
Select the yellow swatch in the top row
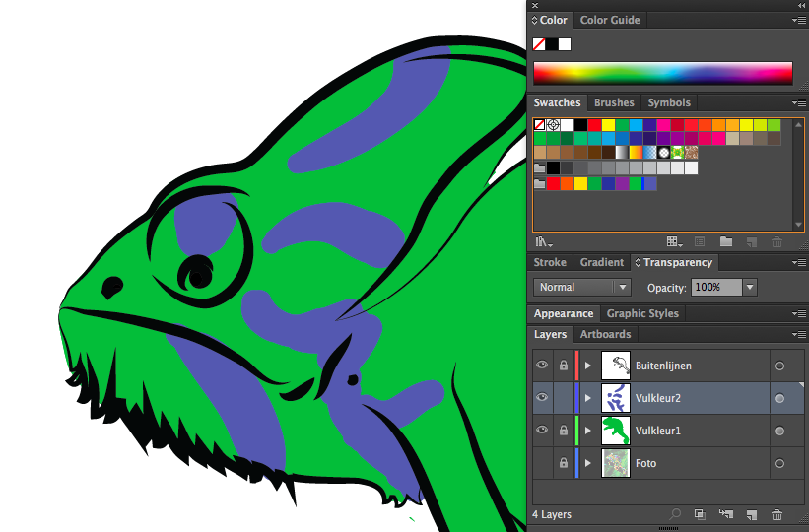coord(608,125)
